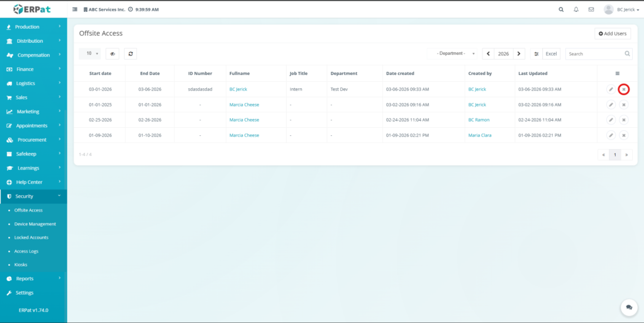
Task: Go to the next year arrow
Action: (x=519, y=54)
